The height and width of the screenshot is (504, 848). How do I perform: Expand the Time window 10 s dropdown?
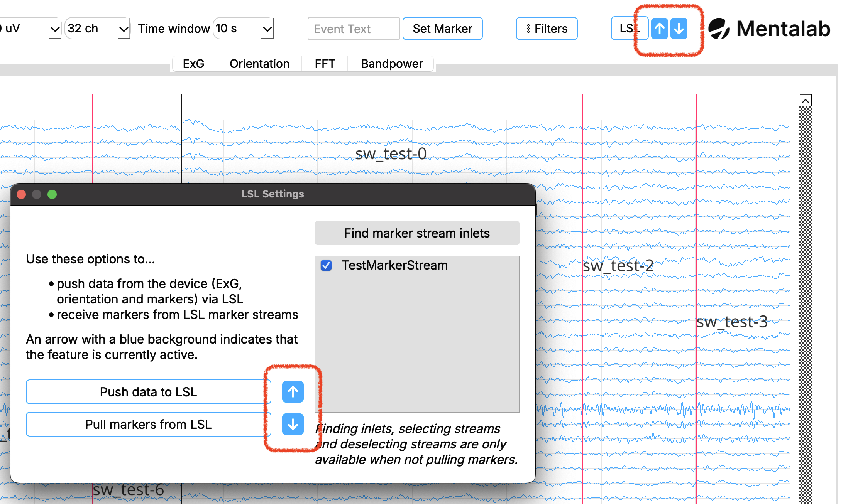pos(243,29)
